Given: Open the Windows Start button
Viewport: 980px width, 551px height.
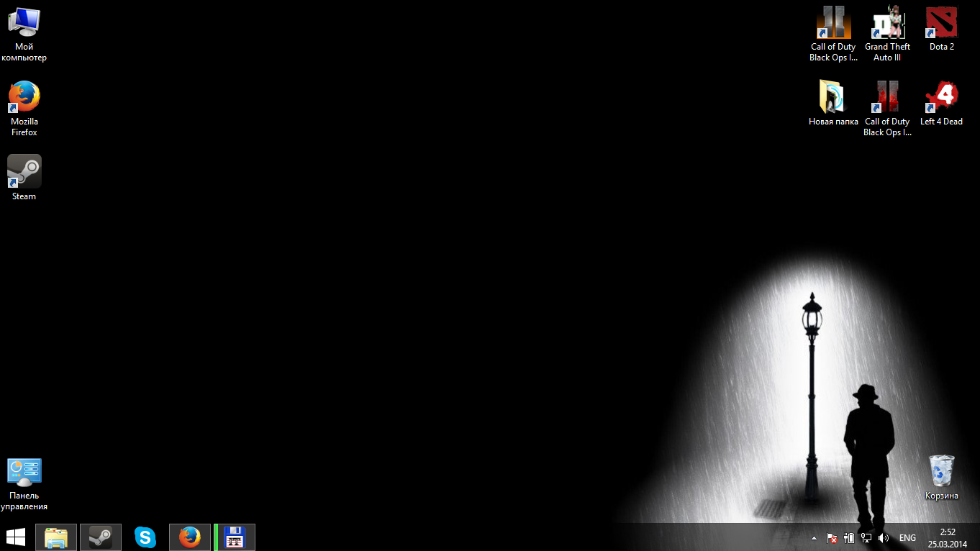Looking at the screenshot, I should pyautogui.click(x=16, y=537).
